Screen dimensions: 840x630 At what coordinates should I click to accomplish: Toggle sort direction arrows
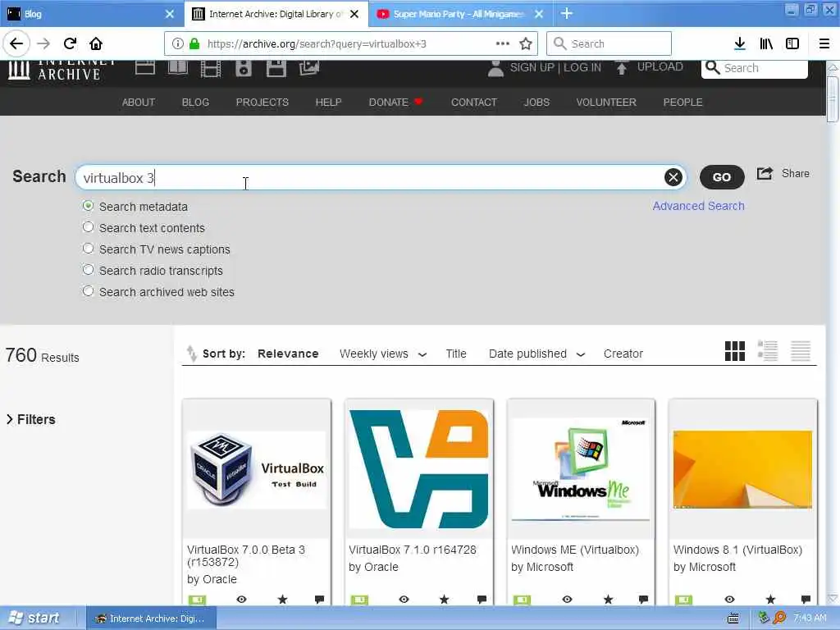pyautogui.click(x=191, y=354)
